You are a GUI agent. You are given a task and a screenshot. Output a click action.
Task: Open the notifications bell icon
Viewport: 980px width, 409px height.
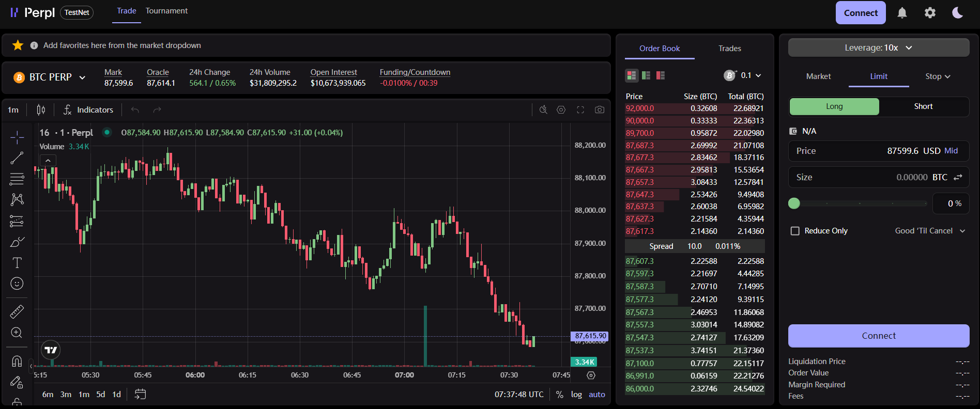tap(902, 13)
